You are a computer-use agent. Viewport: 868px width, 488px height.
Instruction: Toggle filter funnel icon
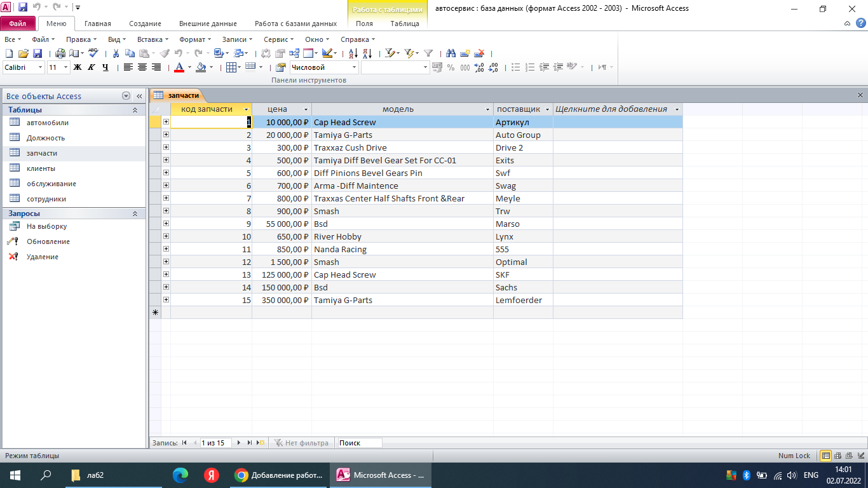pos(428,53)
